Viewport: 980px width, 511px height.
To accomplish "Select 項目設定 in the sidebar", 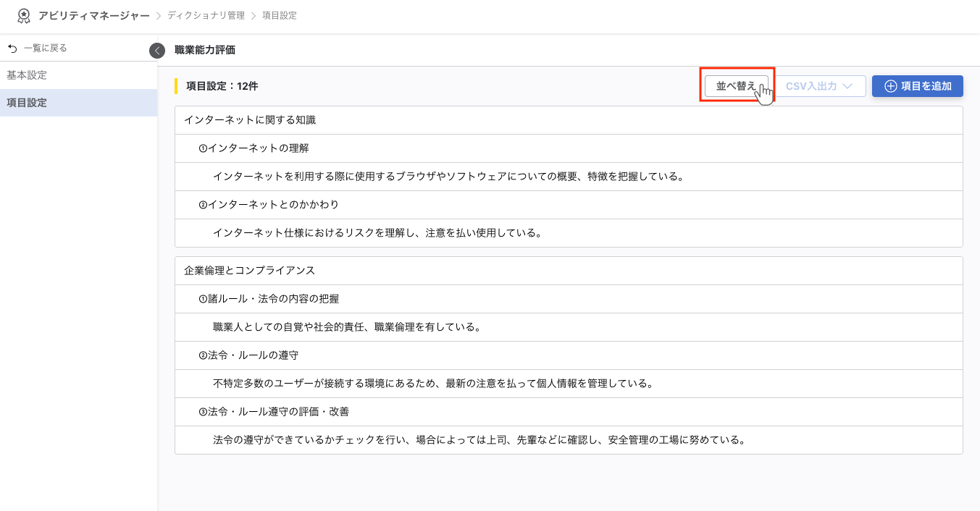I will (x=27, y=103).
